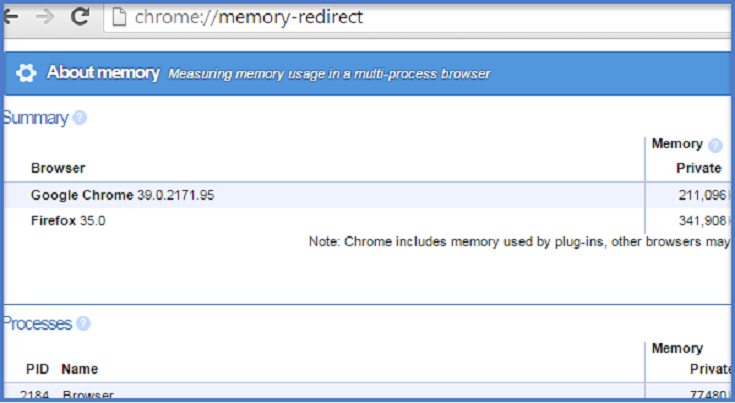The height and width of the screenshot is (403, 735).
Task: Click the Private column header in Summary
Action: click(698, 168)
